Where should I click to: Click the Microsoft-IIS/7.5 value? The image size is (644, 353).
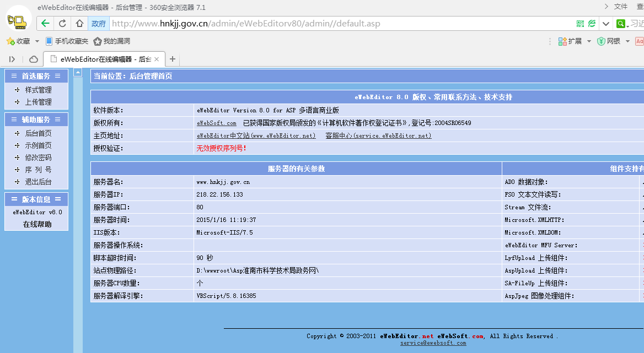(x=224, y=232)
